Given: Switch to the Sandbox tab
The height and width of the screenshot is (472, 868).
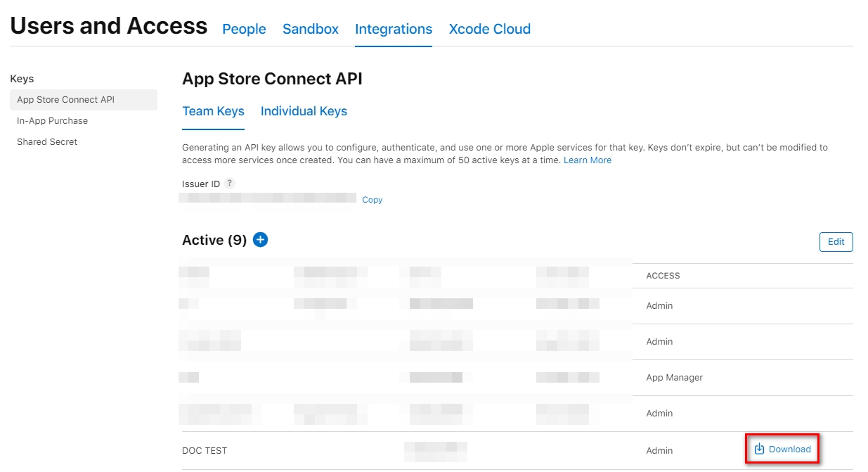Looking at the screenshot, I should pyautogui.click(x=310, y=29).
